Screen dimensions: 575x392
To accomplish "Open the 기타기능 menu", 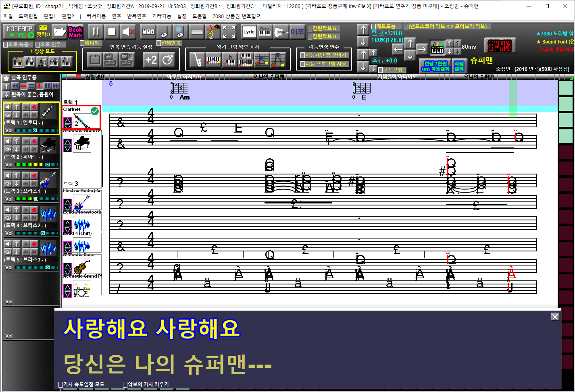I will pos(162,16).
